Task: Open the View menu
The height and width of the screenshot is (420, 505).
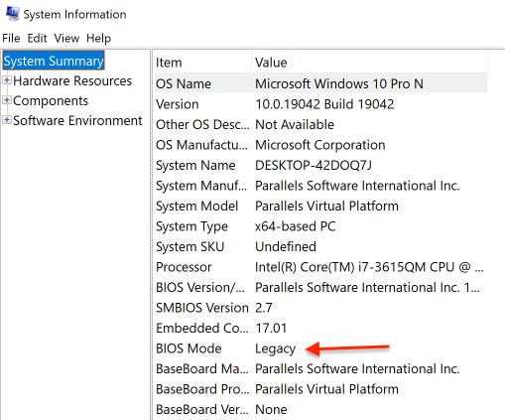Action: tap(66, 38)
